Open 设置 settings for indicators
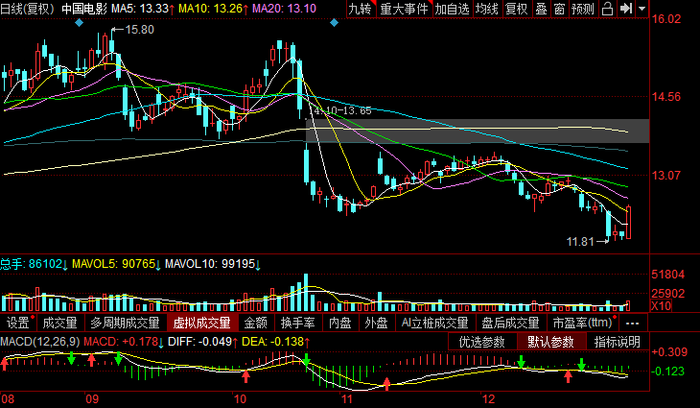The height and width of the screenshot is (408, 700). click(x=18, y=322)
